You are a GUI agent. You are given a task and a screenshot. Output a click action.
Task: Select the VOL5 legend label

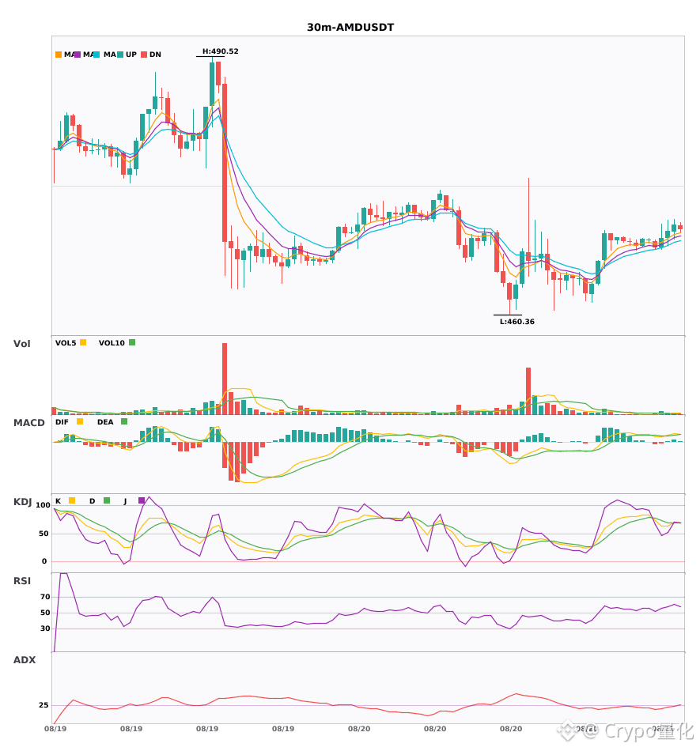(66, 343)
